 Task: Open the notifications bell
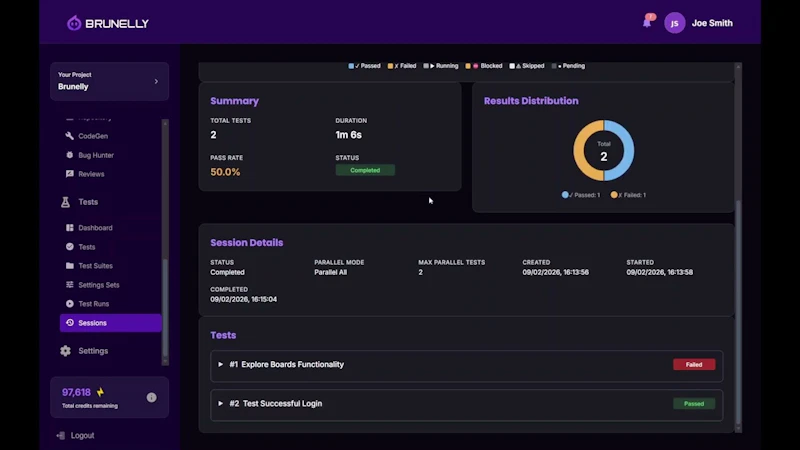pos(647,22)
